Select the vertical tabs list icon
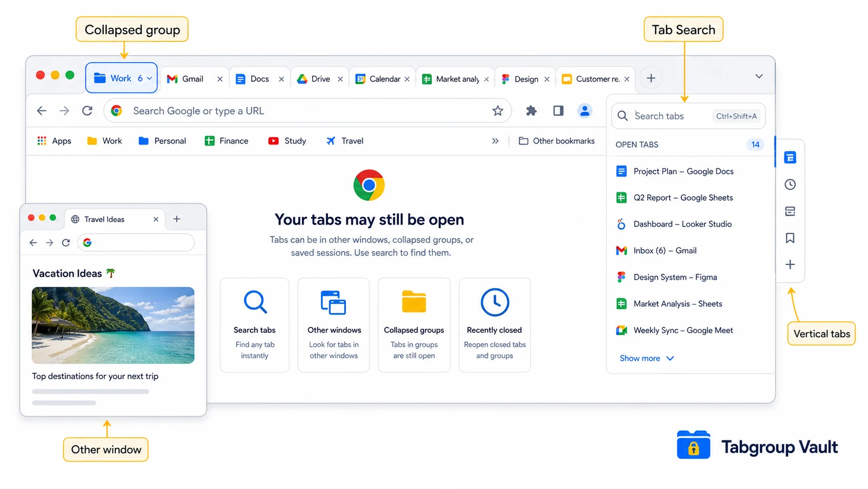Image resolution: width=868 pixels, height=489 pixels. pos(790,157)
